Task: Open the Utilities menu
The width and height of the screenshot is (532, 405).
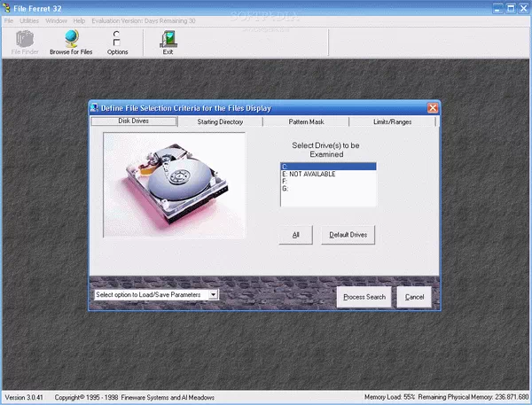Action: coord(29,21)
